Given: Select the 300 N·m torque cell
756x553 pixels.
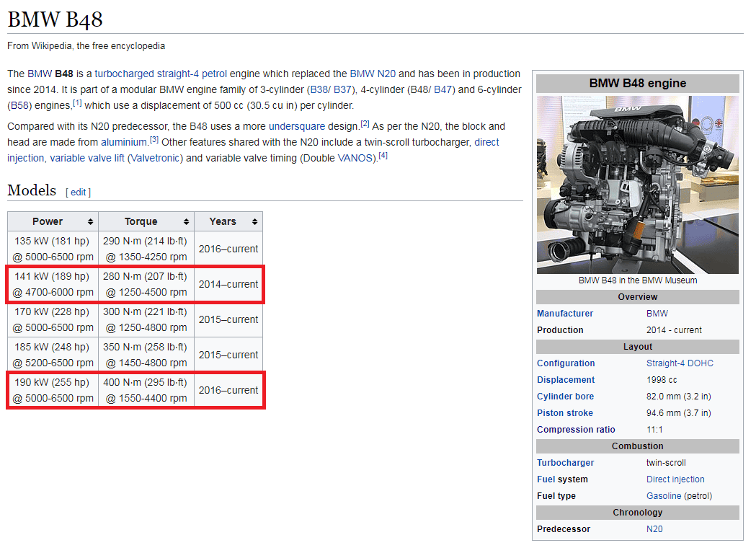Looking at the screenshot, I should (146, 319).
